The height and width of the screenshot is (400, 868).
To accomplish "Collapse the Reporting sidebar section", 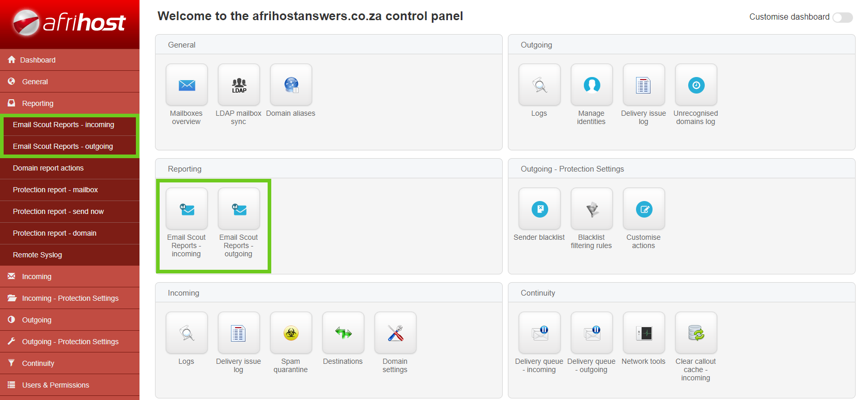I will [x=38, y=103].
